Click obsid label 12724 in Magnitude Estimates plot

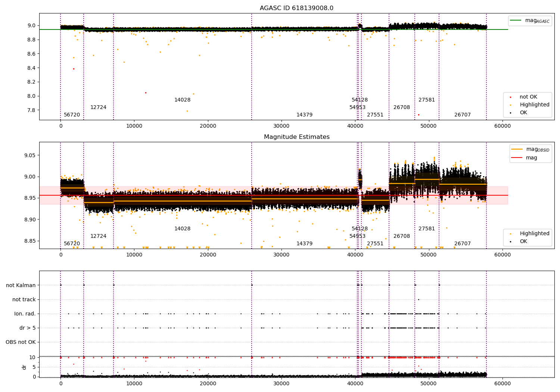tap(98, 236)
